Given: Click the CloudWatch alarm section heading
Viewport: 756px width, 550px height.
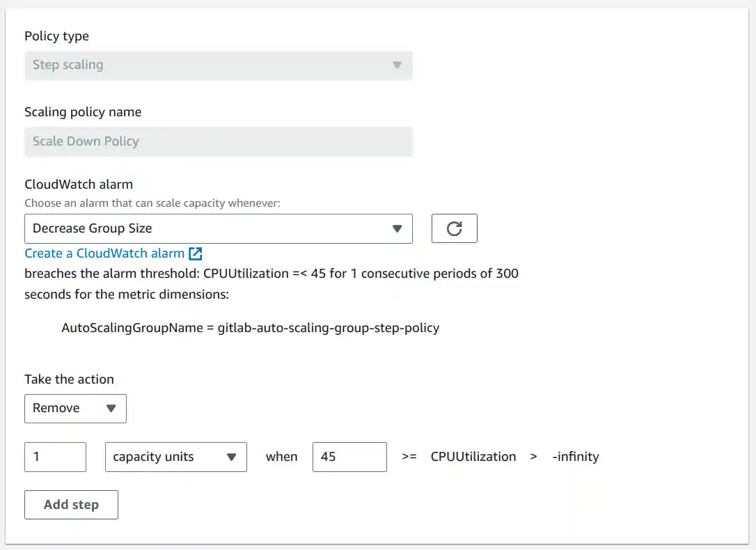Looking at the screenshot, I should (79, 184).
